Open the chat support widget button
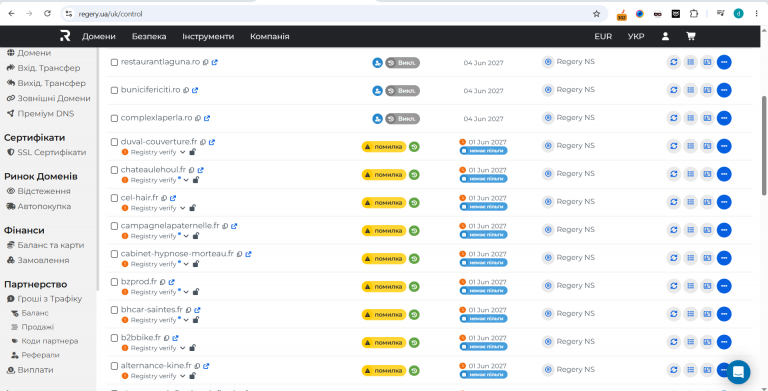 [738, 372]
